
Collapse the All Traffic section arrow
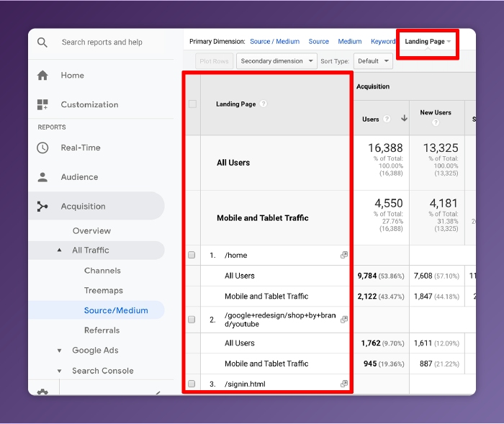[60, 250]
